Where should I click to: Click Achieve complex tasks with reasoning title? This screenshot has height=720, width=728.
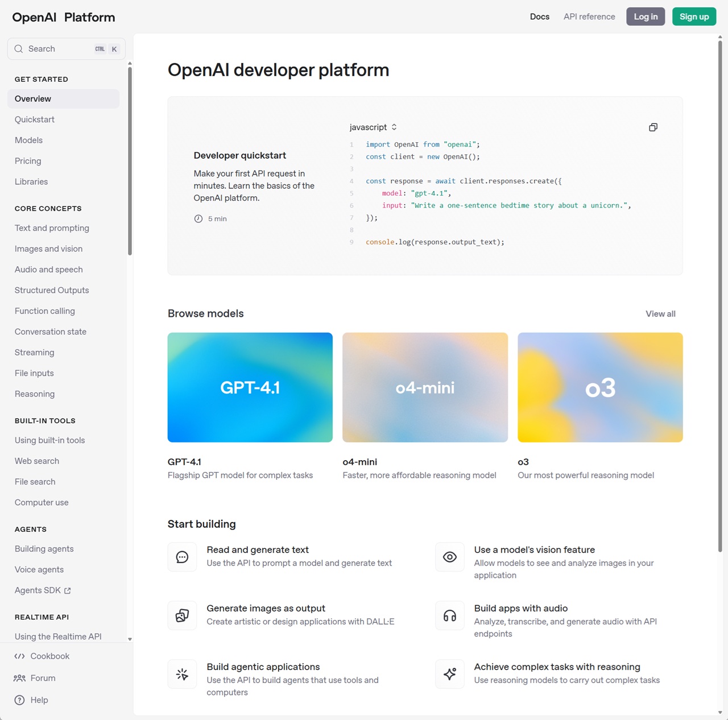pyautogui.click(x=557, y=667)
